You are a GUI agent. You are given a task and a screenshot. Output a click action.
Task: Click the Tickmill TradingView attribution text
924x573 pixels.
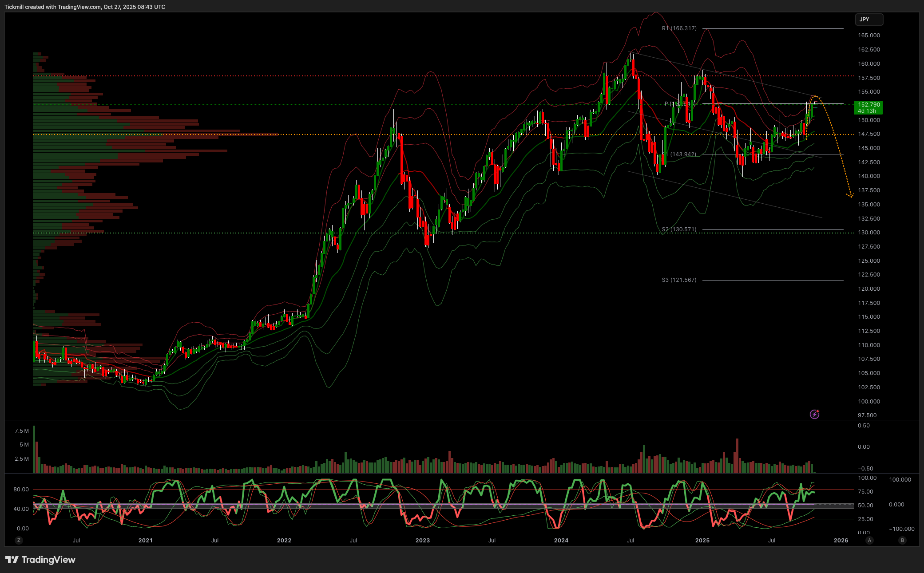tap(84, 7)
